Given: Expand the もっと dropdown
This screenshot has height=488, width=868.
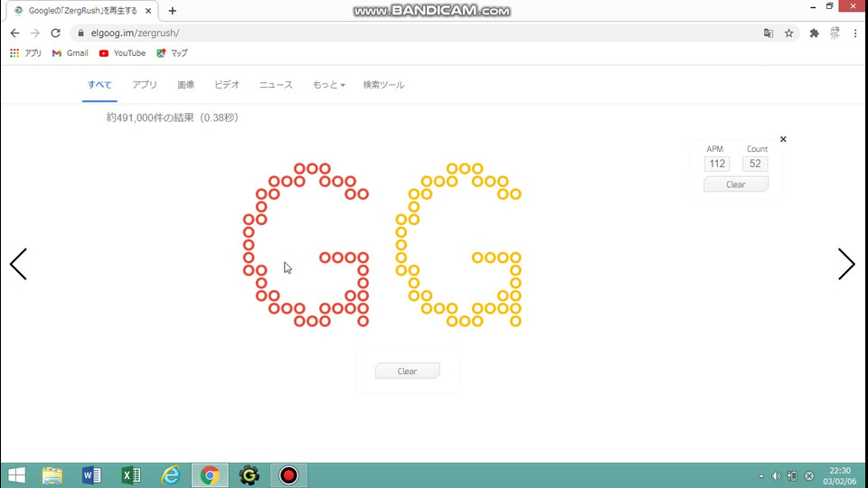Looking at the screenshot, I should tap(329, 85).
